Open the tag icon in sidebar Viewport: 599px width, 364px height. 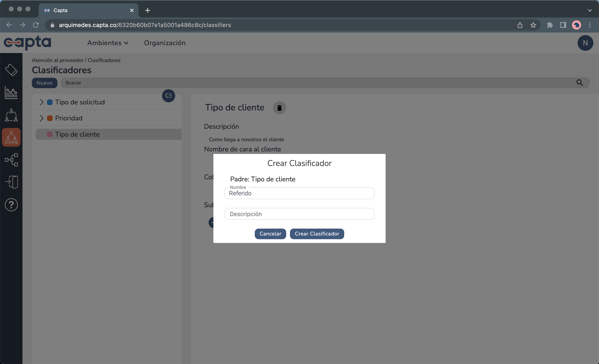pos(11,70)
